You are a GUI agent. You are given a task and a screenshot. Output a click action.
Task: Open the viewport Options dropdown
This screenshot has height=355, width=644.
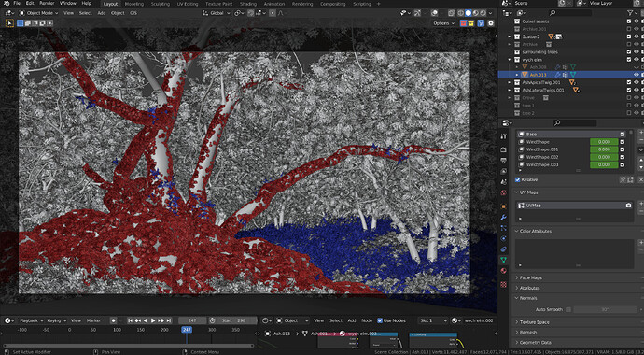click(444, 23)
